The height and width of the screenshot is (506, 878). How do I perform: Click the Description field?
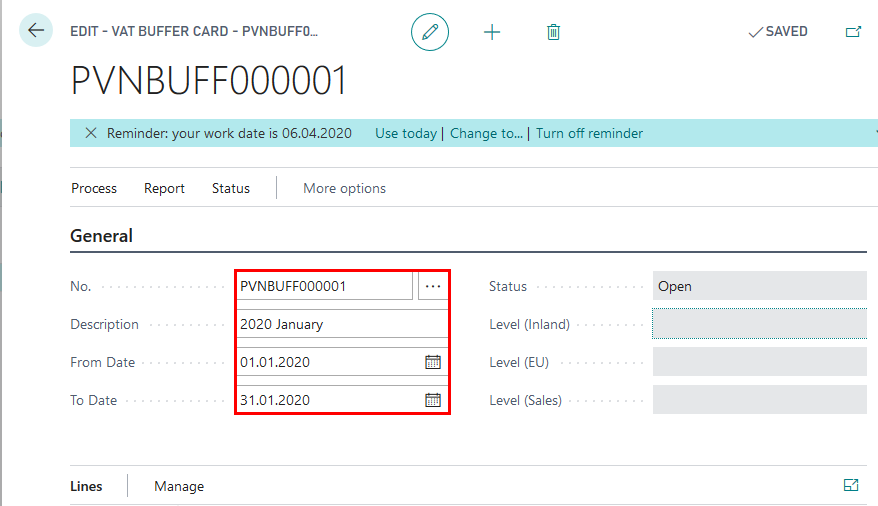[342, 324]
